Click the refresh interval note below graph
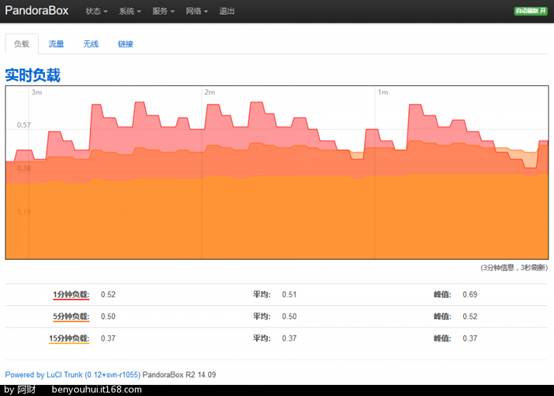 pyautogui.click(x=514, y=268)
